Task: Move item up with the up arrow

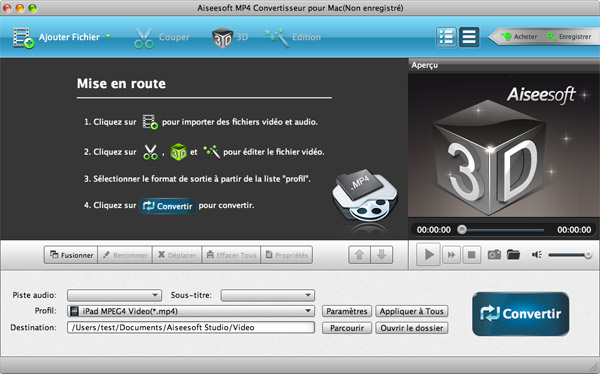Action: pyautogui.click(x=359, y=255)
